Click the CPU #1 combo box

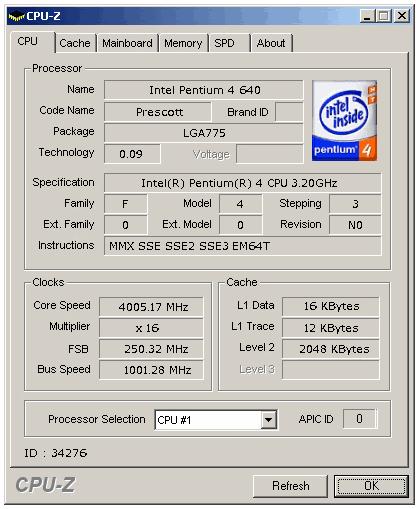pyautogui.click(x=216, y=420)
